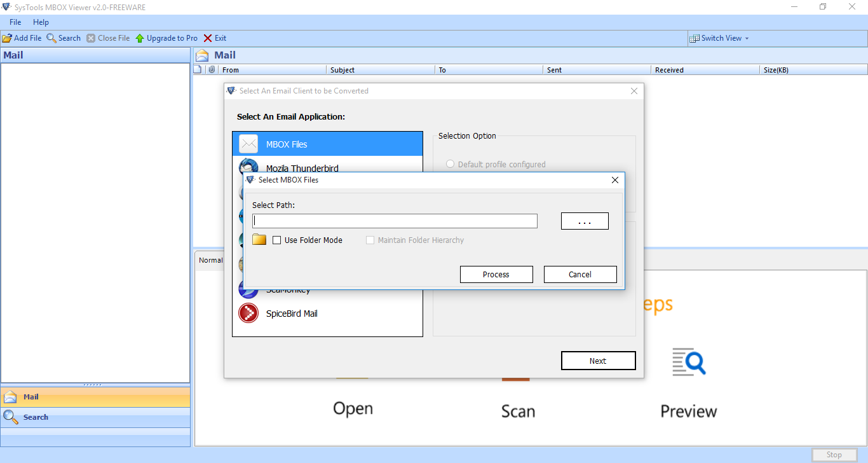
Task: Check Maintain Folder Hierarchy
Action: click(370, 240)
